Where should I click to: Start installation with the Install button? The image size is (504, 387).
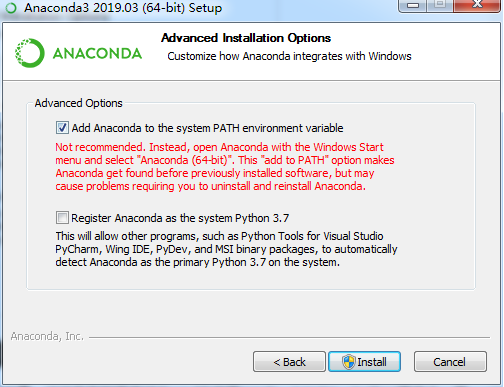364,362
